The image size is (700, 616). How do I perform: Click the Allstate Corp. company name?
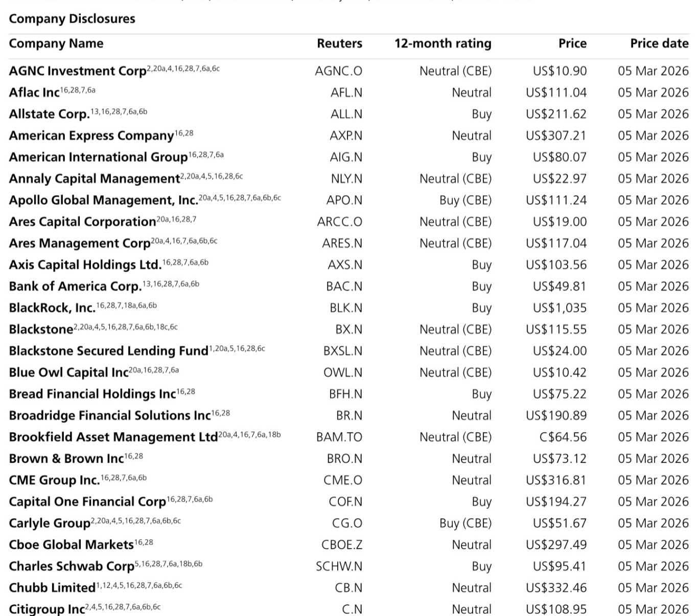(x=49, y=114)
